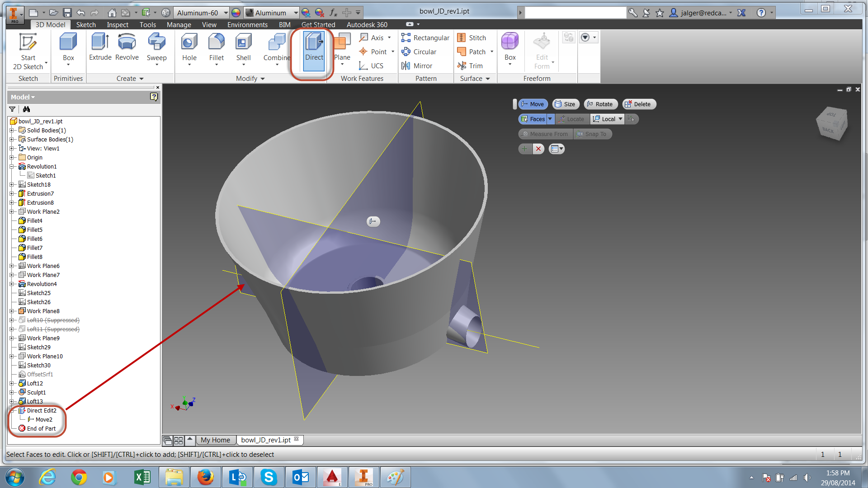
Task: Create a primitive Box
Action: (x=68, y=49)
